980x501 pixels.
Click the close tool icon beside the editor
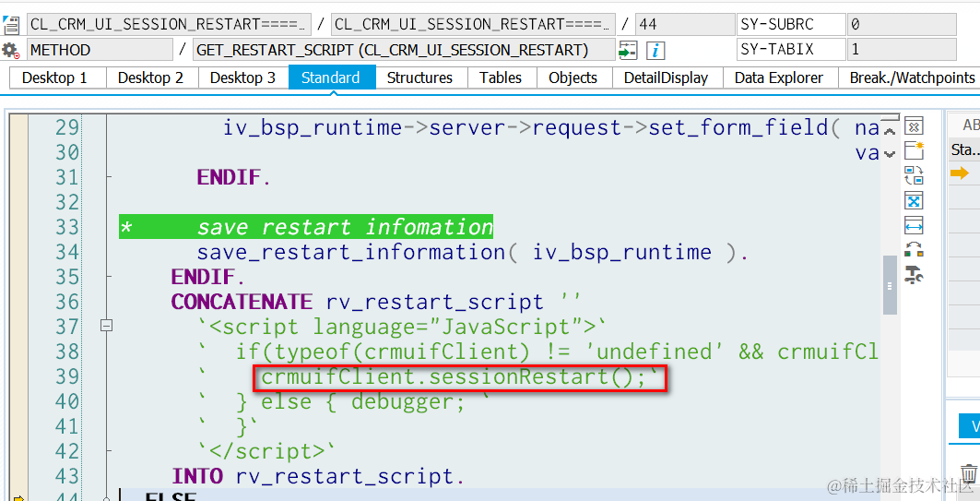point(914,126)
